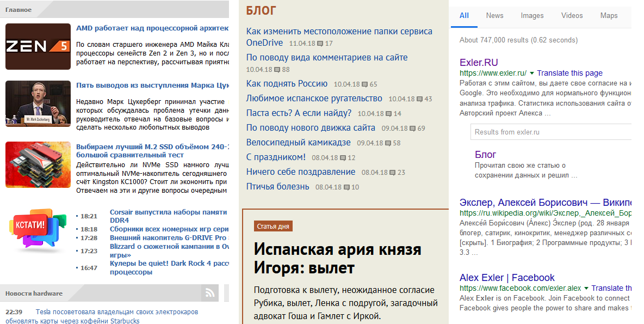Click comment icon after 'Ничего себе поздравление'
644x324 pixels.
coord(393,173)
